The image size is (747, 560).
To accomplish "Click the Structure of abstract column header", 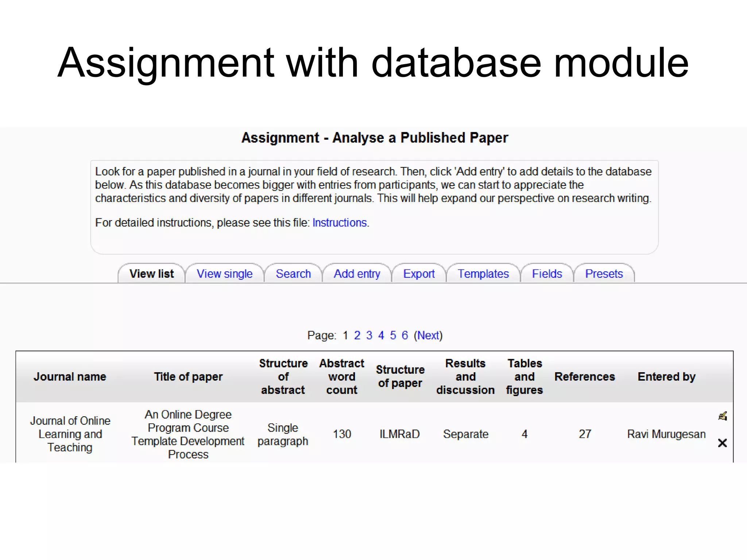I will tap(283, 377).
